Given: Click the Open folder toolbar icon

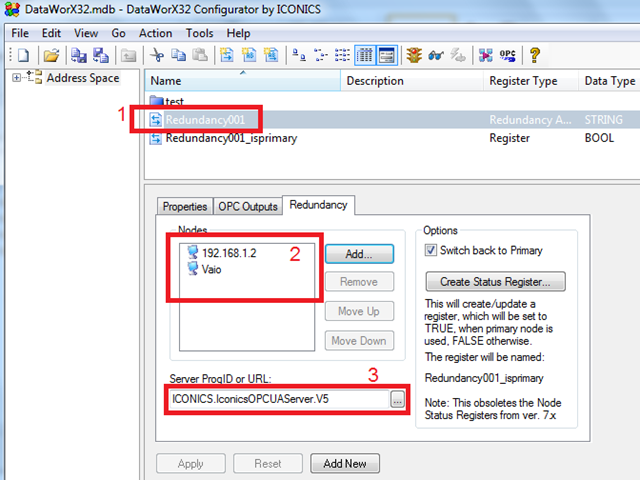Looking at the screenshot, I should point(51,55).
